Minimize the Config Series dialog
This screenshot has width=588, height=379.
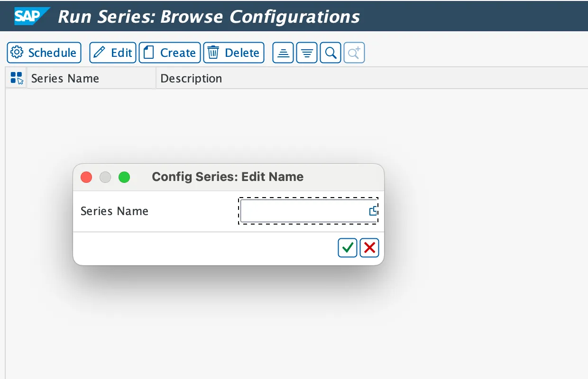[105, 177]
